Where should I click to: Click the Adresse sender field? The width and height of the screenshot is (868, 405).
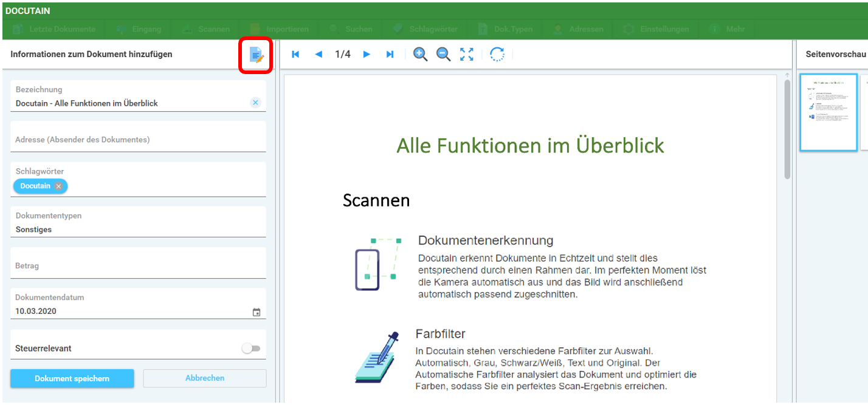click(139, 137)
